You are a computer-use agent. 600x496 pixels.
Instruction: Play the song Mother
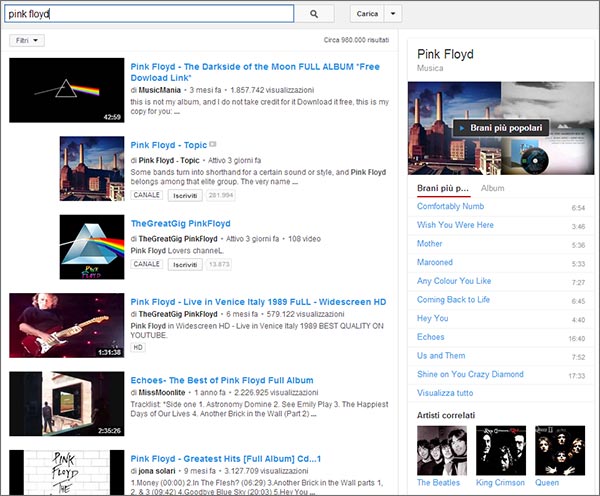point(429,244)
